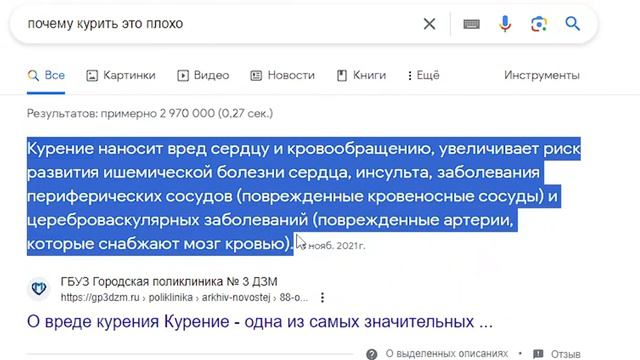Open ГБУЗ Городская поликлиника № 3 ДЗМ source

pos(169,282)
